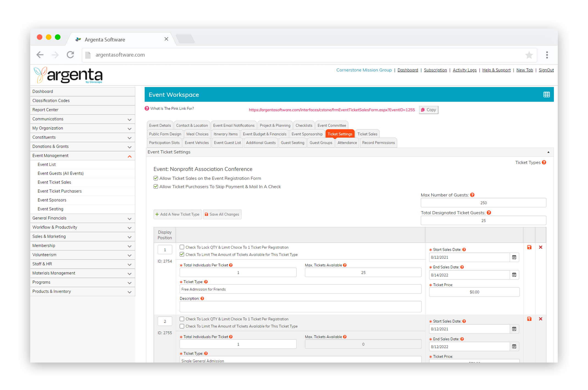Open the Meal Choices tab
The width and height of the screenshot is (588, 390).
(197, 134)
